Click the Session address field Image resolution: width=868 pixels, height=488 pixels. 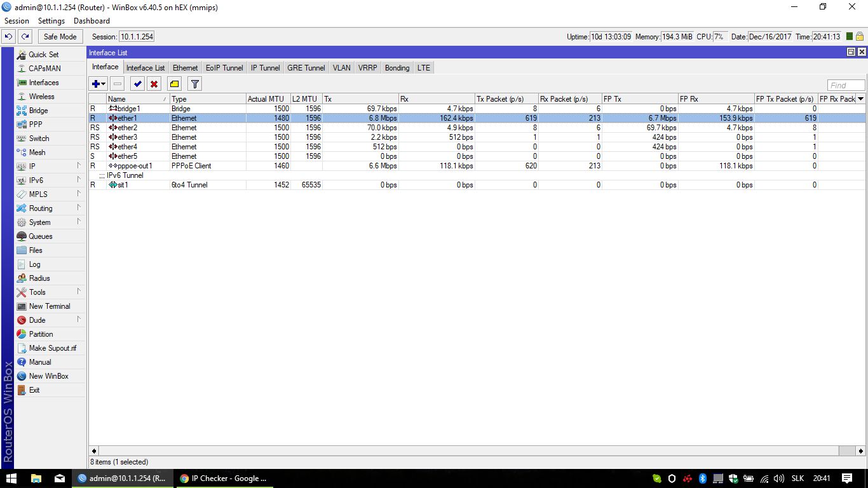click(137, 37)
